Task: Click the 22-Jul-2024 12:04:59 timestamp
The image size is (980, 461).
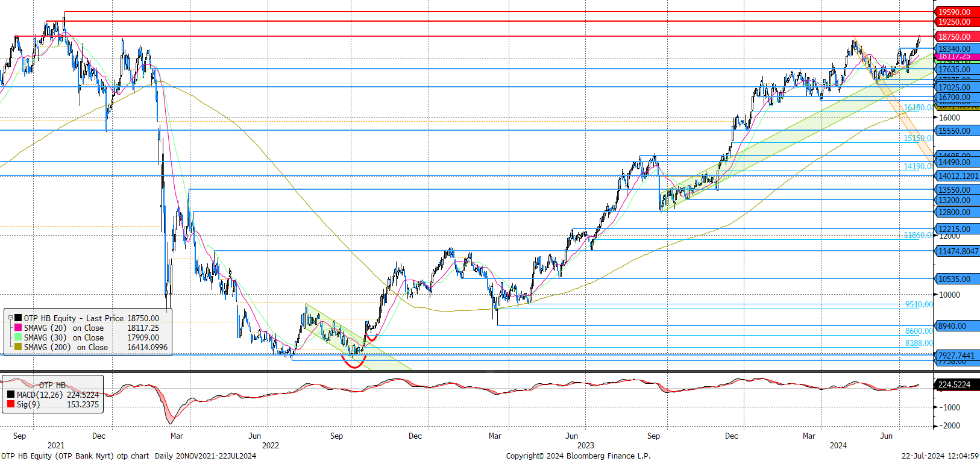Action: tap(940, 456)
